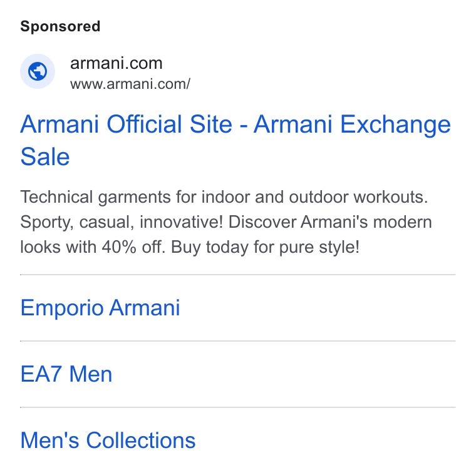
Task: Click the light-blue circle behind the globe
Action: coord(38,71)
